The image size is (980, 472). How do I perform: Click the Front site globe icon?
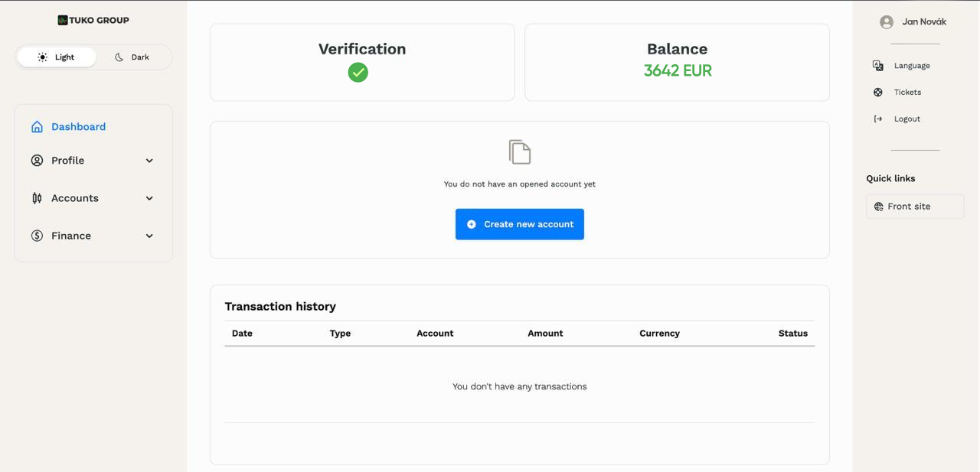[x=879, y=207]
